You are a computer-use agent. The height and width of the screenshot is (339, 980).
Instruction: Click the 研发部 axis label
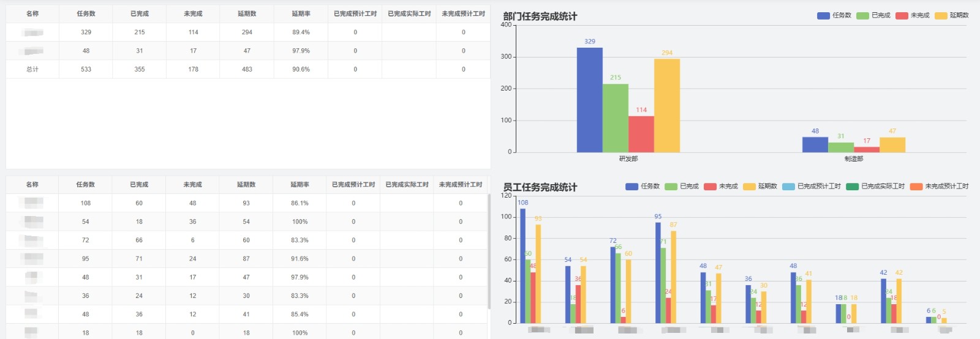(x=628, y=158)
